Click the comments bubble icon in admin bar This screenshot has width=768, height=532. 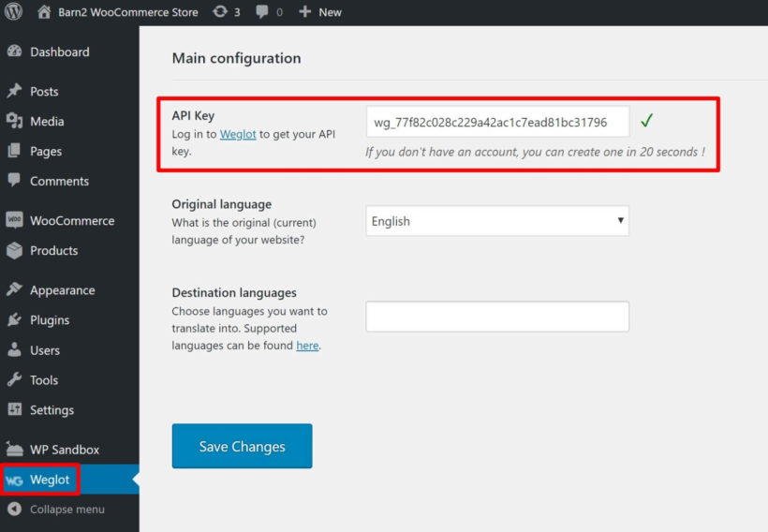[262, 12]
